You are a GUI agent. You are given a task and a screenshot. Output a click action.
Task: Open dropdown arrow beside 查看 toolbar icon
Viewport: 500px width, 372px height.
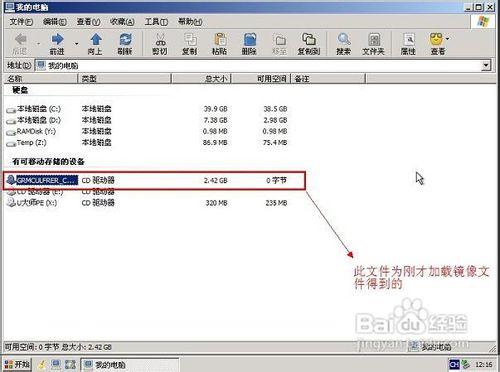click(448, 39)
